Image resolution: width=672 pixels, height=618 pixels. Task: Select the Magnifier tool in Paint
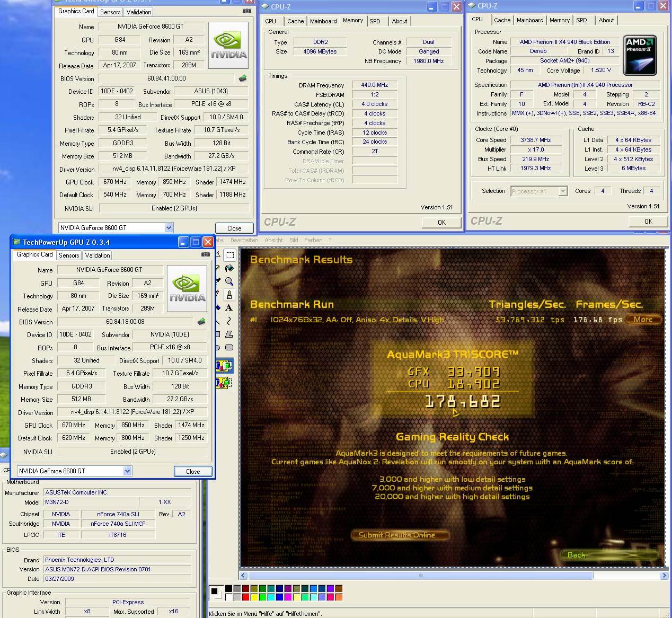pyautogui.click(x=229, y=281)
